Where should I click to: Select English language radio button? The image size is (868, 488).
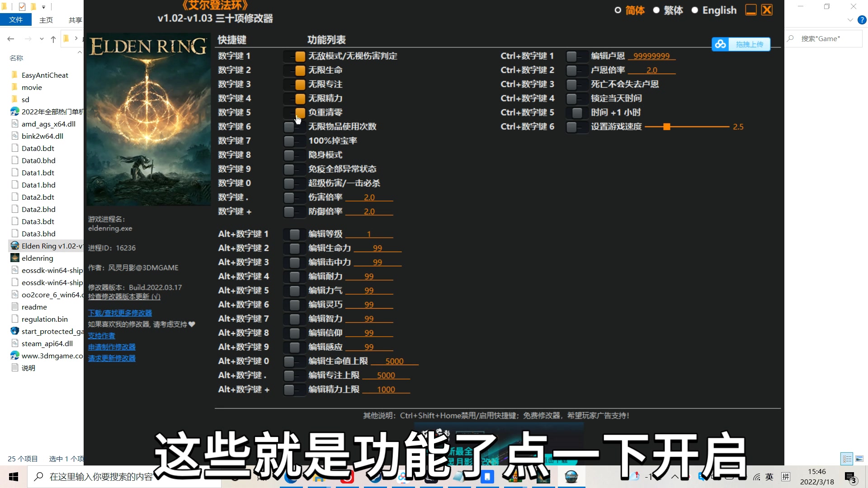click(x=695, y=10)
